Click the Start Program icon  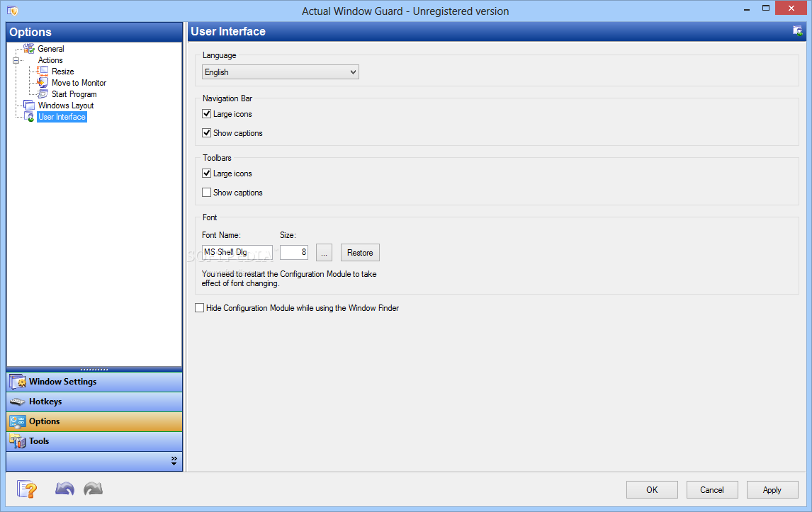click(x=43, y=94)
